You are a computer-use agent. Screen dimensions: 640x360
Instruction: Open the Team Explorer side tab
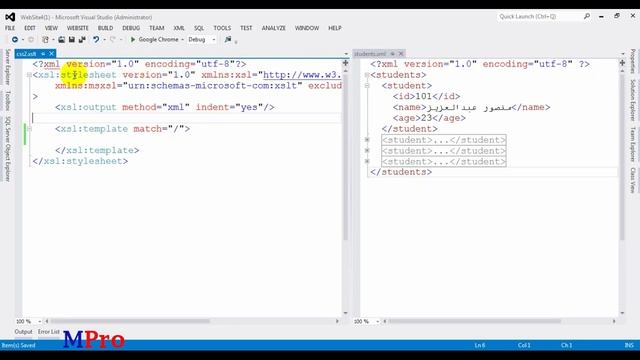pyautogui.click(x=633, y=144)
